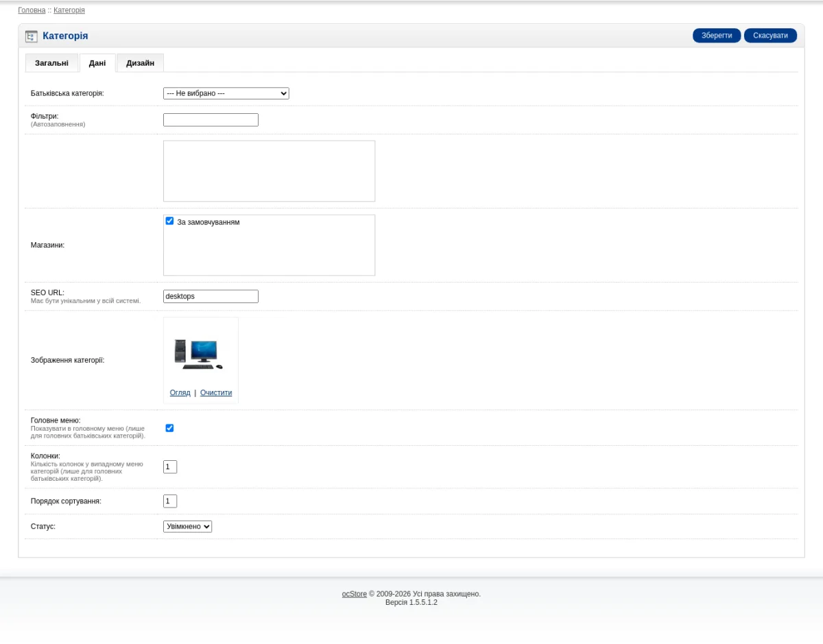Edit the Колонки number field
Viewport: 823px width, 644px height.
170,467
